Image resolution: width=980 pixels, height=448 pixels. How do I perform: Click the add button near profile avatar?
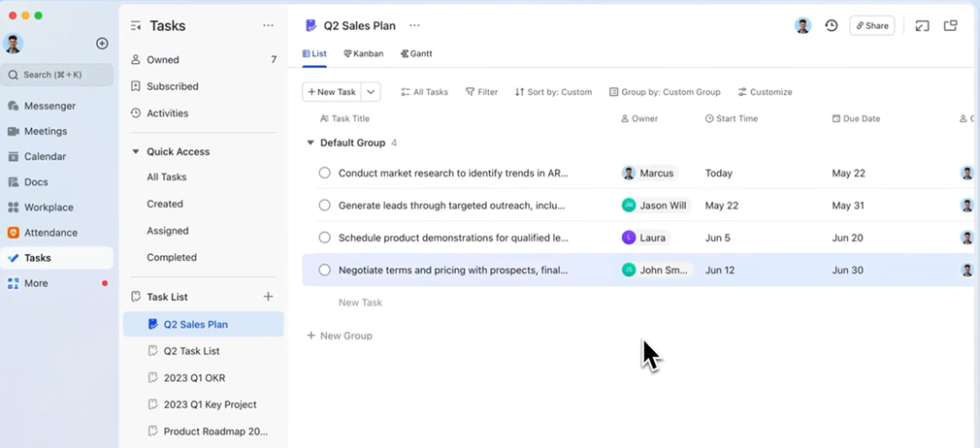[x=102, y=44]
